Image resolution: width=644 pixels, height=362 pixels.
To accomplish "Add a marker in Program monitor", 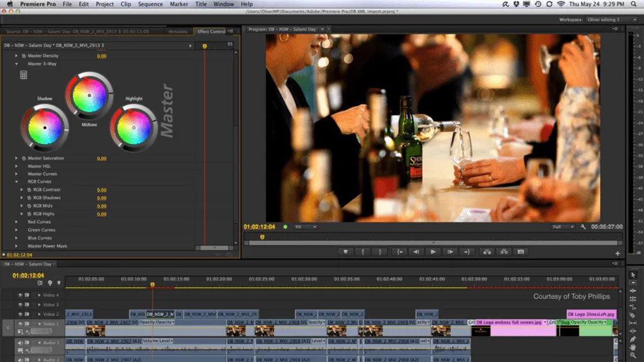I will point(345,252).
